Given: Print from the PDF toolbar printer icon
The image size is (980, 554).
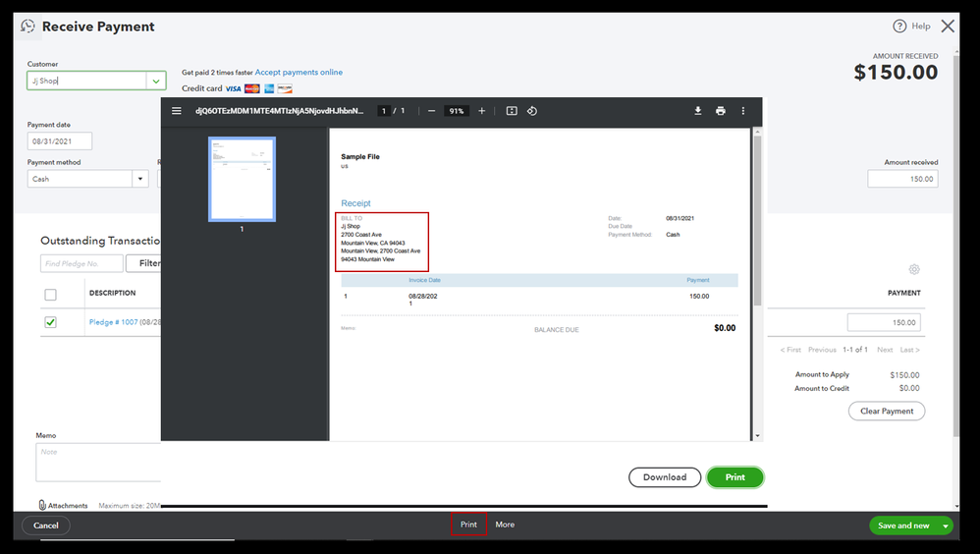Looking at the screenshot, I should 721,111.
